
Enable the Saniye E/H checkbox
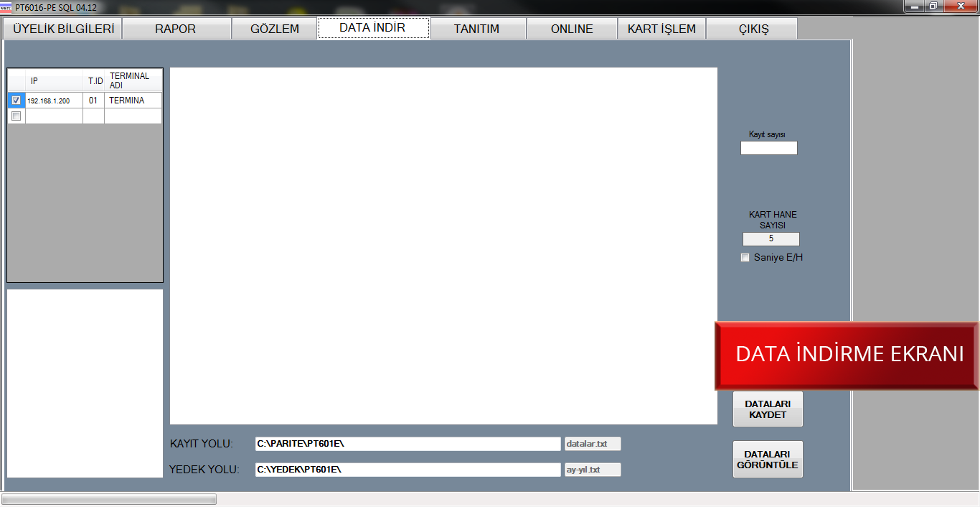(745, 258)
